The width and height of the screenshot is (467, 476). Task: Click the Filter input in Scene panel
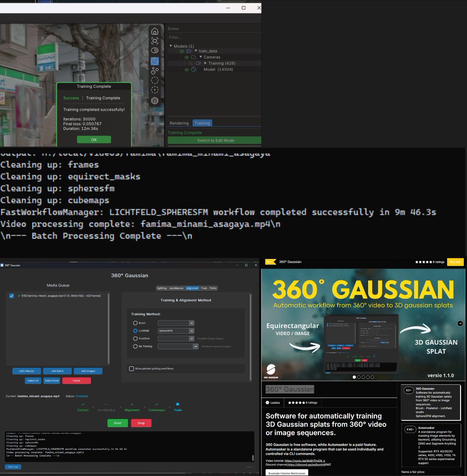(x=214, y=37)
